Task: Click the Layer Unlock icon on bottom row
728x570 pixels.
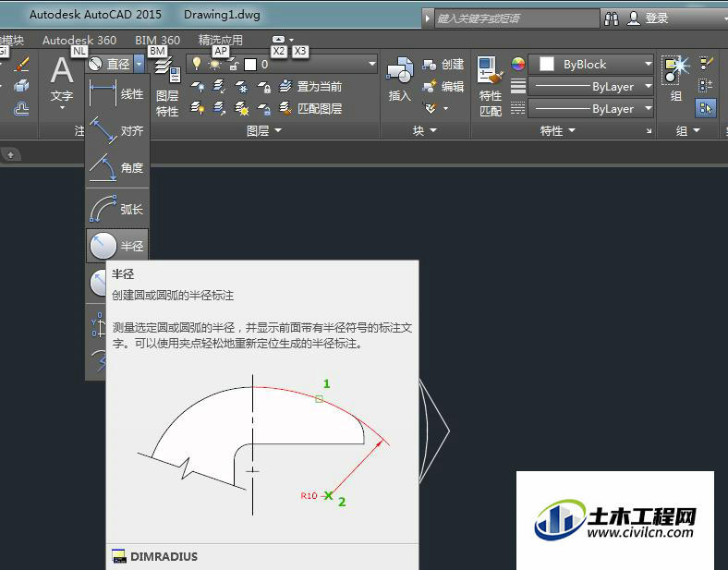Action: (x=264, y=109)
